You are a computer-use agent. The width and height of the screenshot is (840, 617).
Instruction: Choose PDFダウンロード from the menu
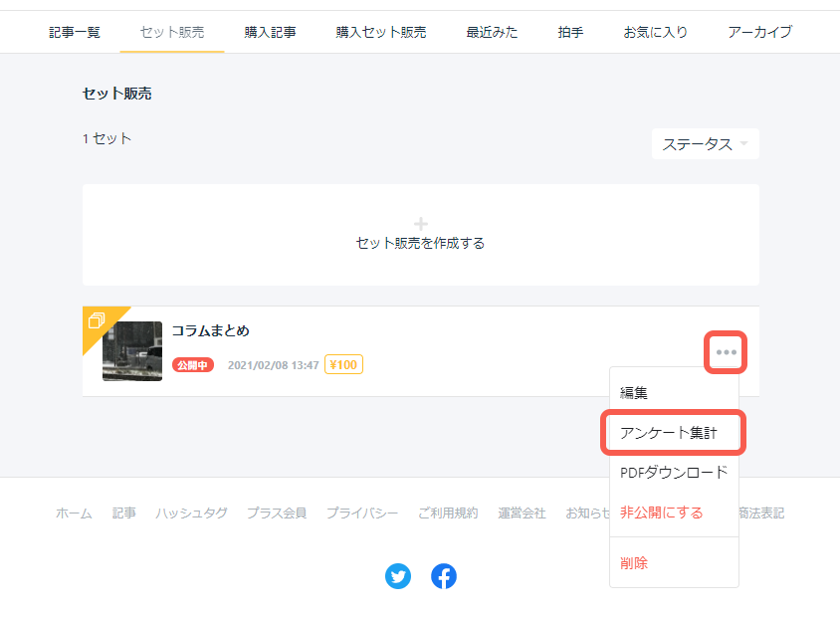[x=674, y=473]
